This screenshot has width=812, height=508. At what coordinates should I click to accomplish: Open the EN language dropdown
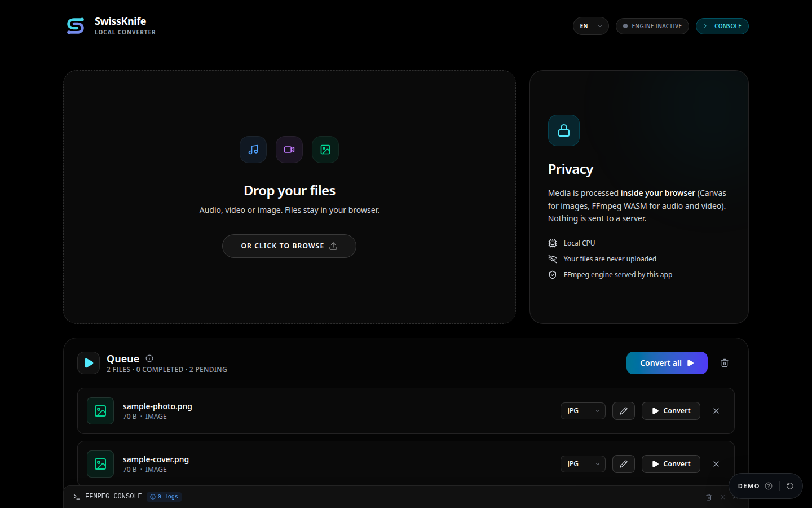(590, 26)
